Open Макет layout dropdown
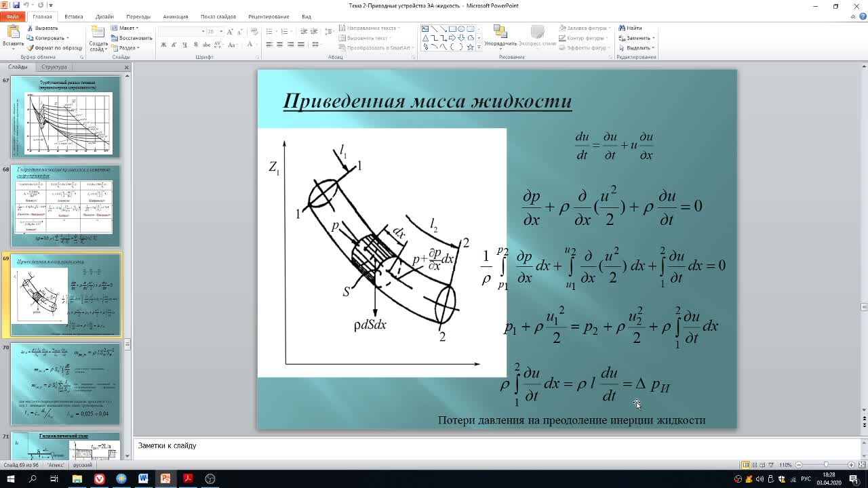The image size is (868, 488). (125, 28)
